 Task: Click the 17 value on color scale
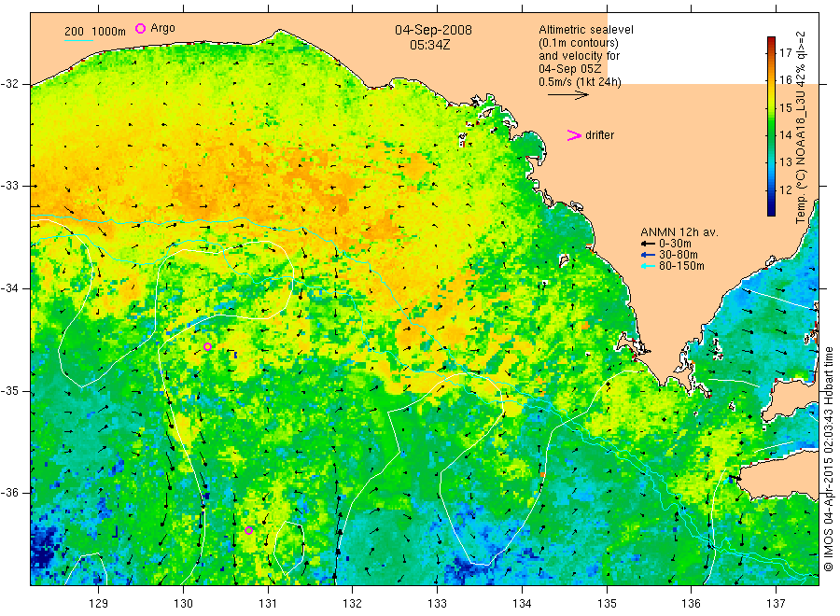[x=785, y=52]
